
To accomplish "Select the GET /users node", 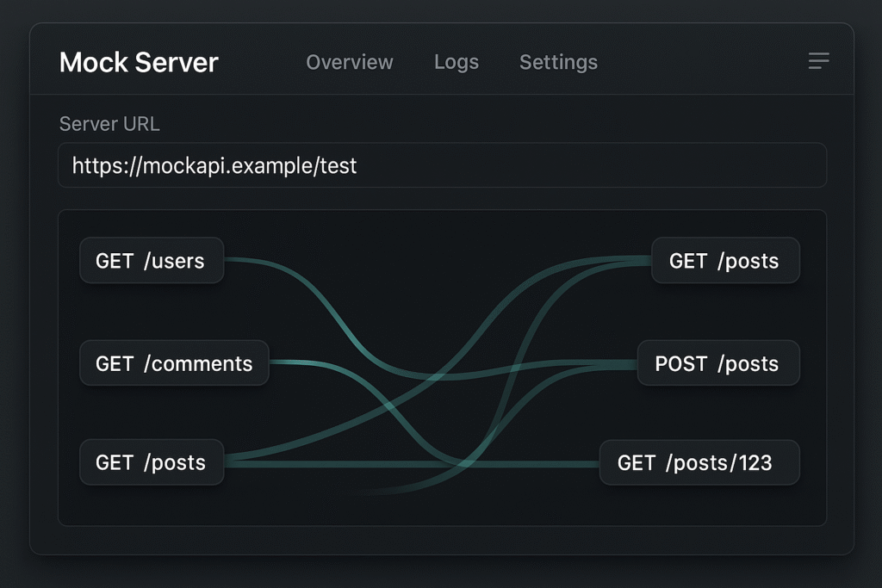I will (x=152, y=260).
